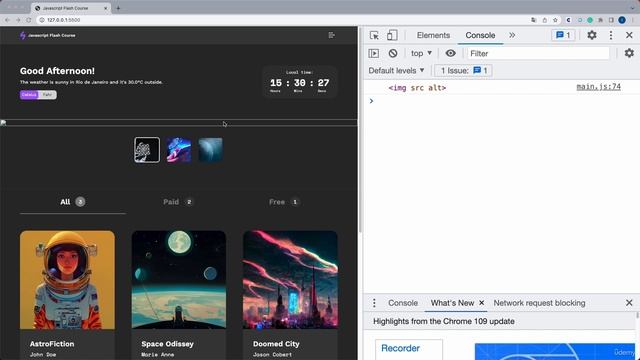Clear the console with the ban icon

tap(393, 53)
